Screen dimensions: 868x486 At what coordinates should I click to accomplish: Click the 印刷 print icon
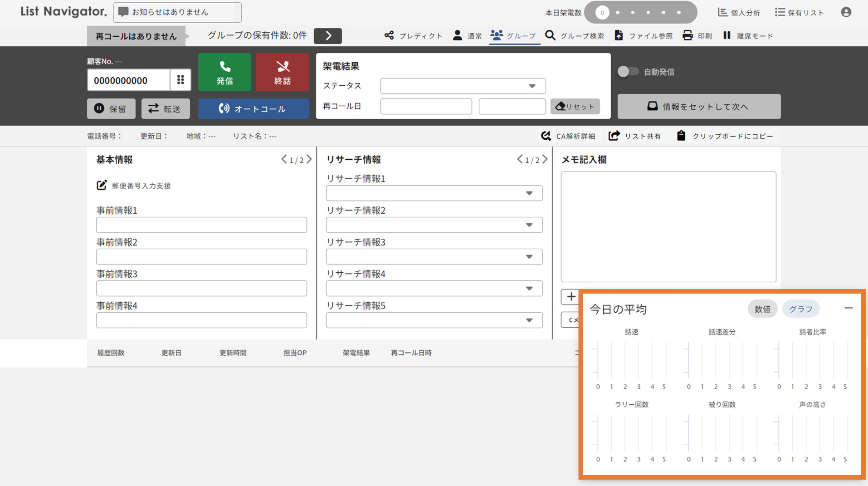[x=688, y=35]
